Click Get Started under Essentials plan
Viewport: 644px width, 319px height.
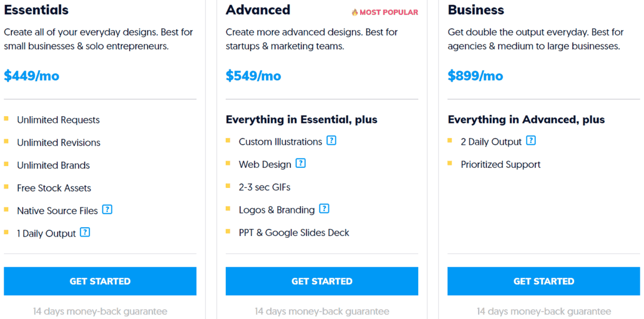coord(100,281)
